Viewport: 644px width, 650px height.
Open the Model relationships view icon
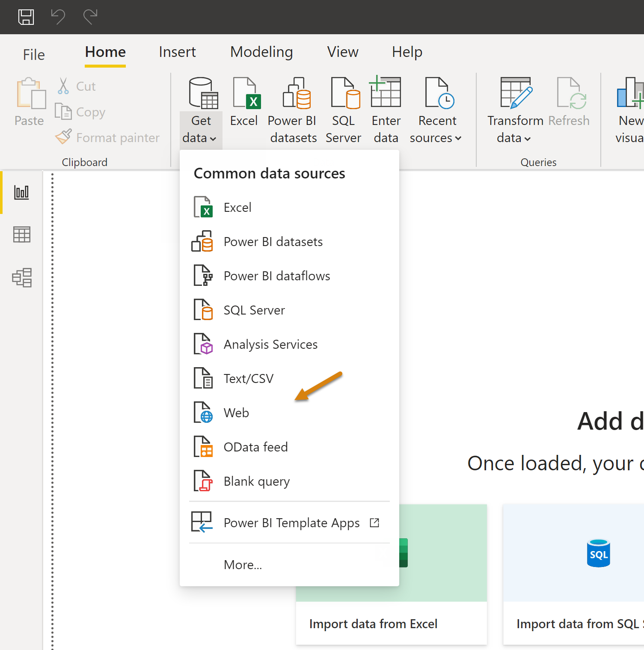(x=21, y=278)
